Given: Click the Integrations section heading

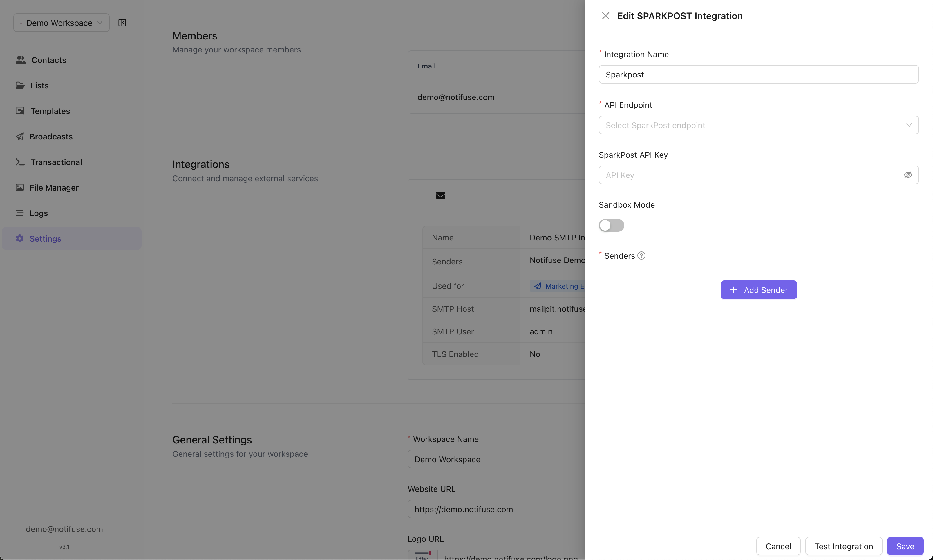Looking at the screenshot, I should tap(201, 164).
